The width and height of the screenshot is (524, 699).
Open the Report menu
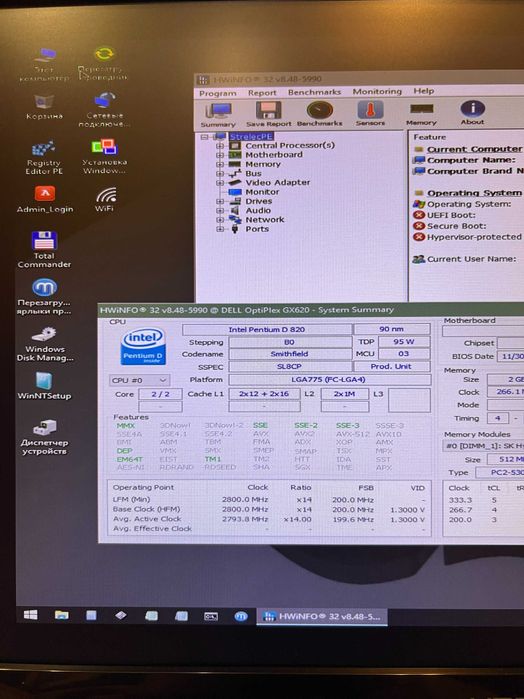[x=262, y=93]
